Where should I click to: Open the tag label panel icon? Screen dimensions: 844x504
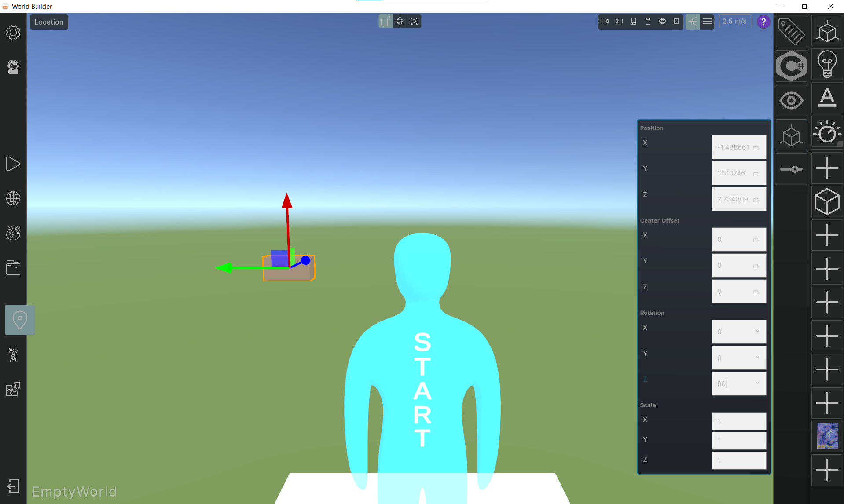coord(791,31)
